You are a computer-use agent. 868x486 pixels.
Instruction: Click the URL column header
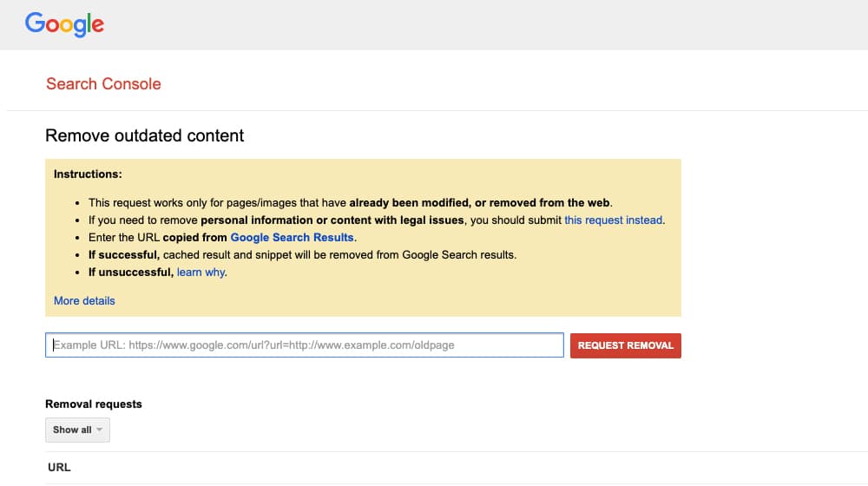click(59, 467)
